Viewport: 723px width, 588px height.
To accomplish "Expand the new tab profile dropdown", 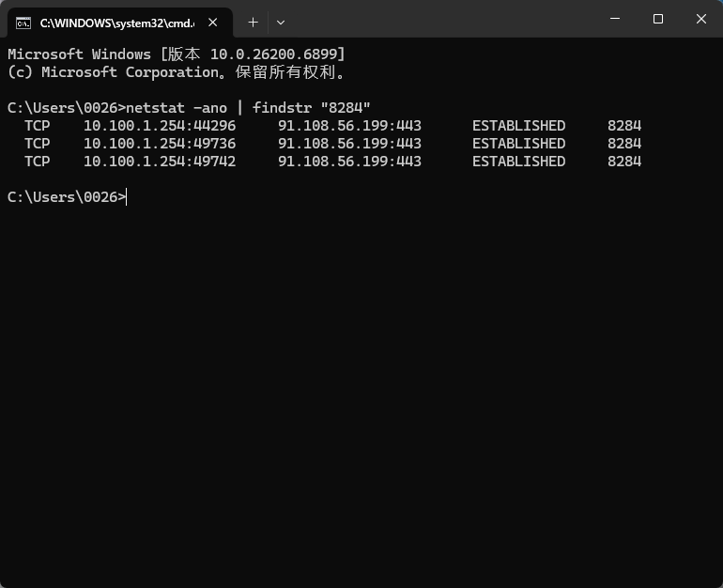I will click(x=281, y=22).
